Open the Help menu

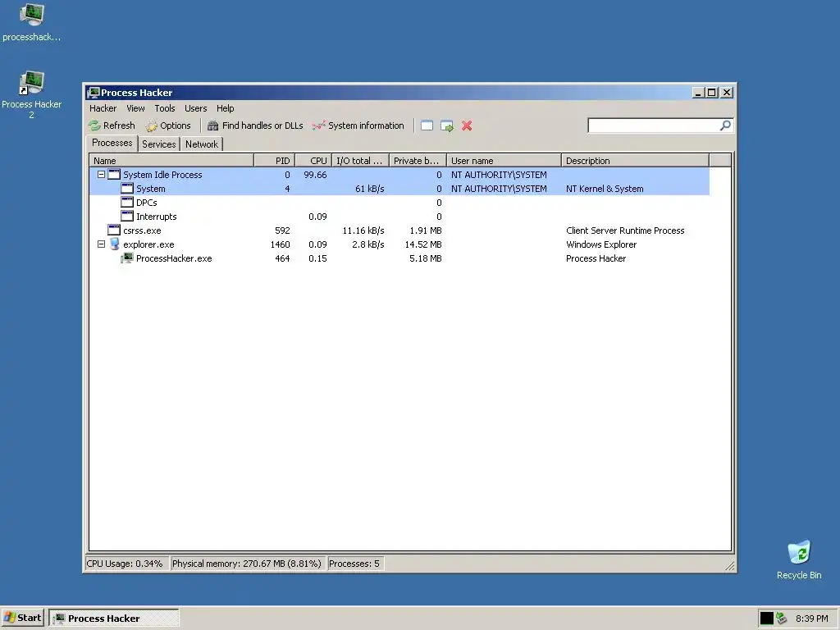coord(226,108)
